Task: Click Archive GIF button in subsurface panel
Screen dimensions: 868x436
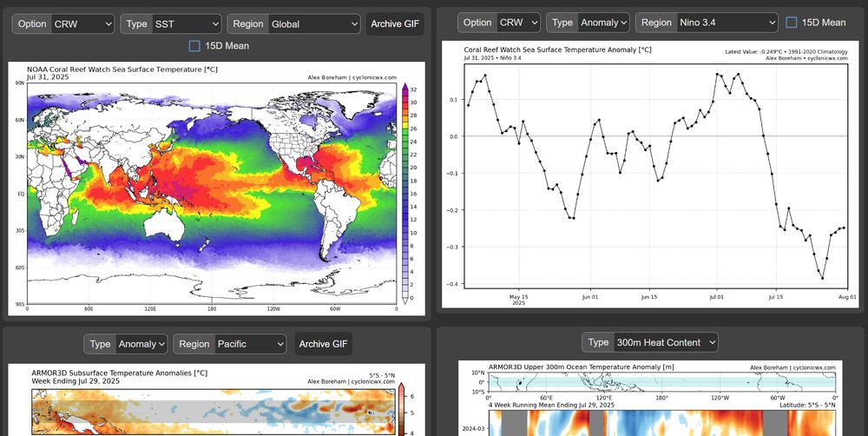Action: pyautogui.click(x=323, y=344)
